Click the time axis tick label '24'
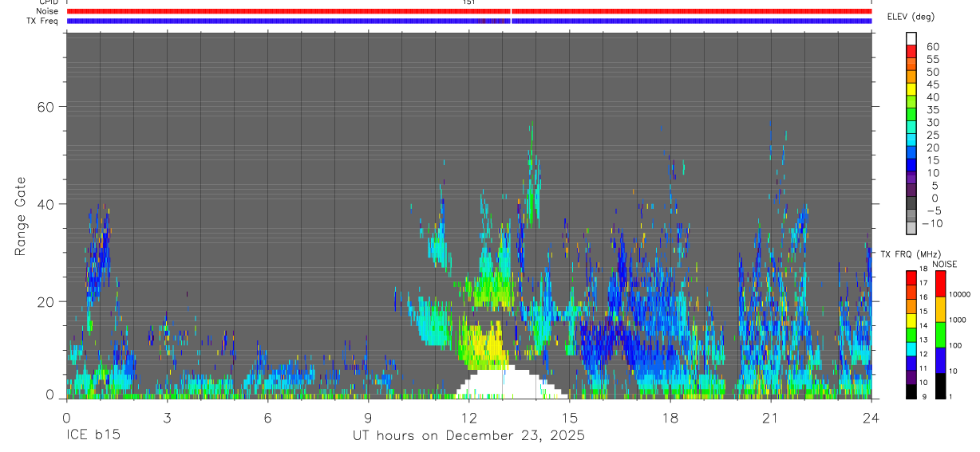This screenshot has height=452, width=980. coord(871,418)
